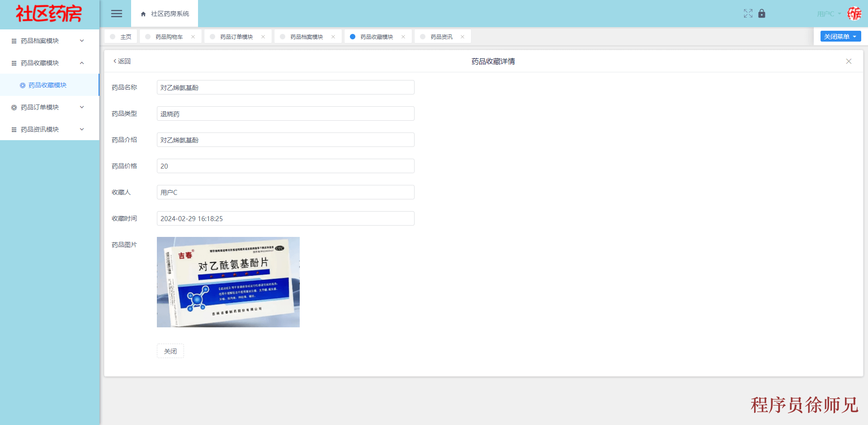Click the 对乙酰氨基酚片 medicine image
This screenshot has width=868, height=425.
point(228,282)
